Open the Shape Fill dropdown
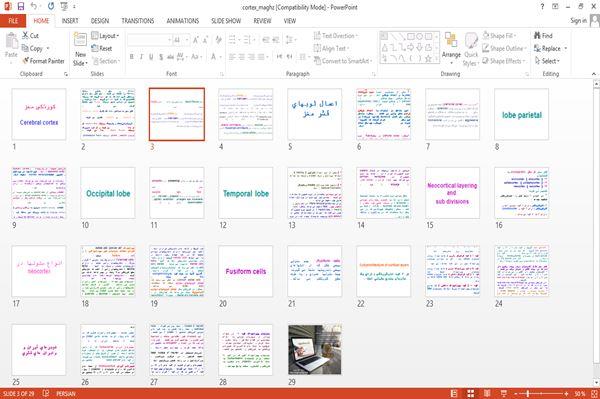The image size is (600, 399). coord(499,36)
